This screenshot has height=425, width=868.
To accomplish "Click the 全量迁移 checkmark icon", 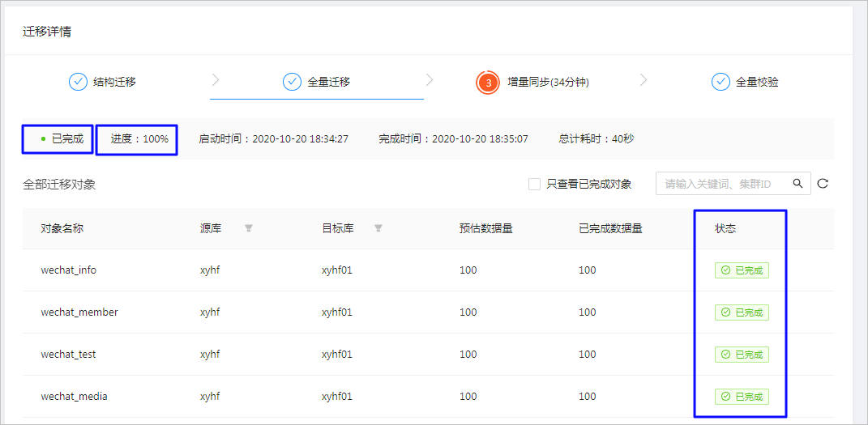I will tap(292, 83).
